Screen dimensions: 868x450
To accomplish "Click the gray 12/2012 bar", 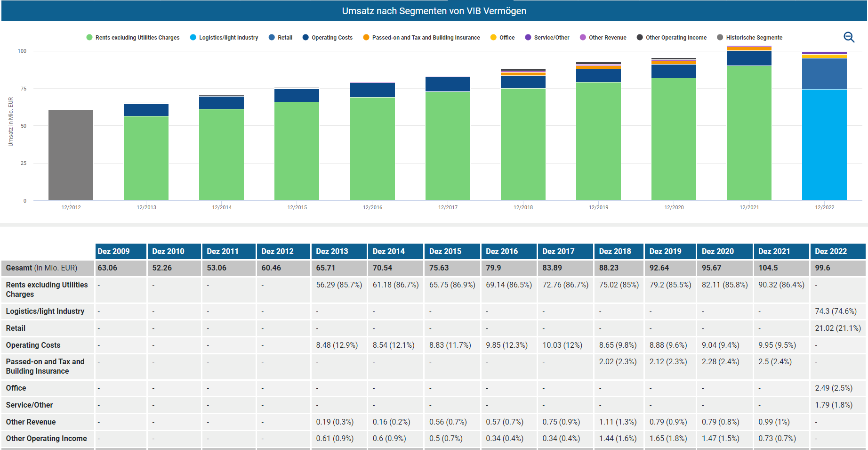I will point(71,155).
